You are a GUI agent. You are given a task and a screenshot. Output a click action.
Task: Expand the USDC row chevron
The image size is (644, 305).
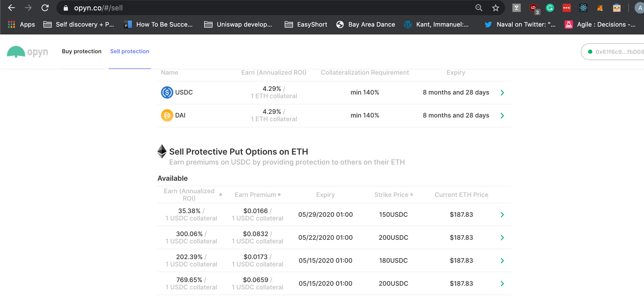pos(502,93)
